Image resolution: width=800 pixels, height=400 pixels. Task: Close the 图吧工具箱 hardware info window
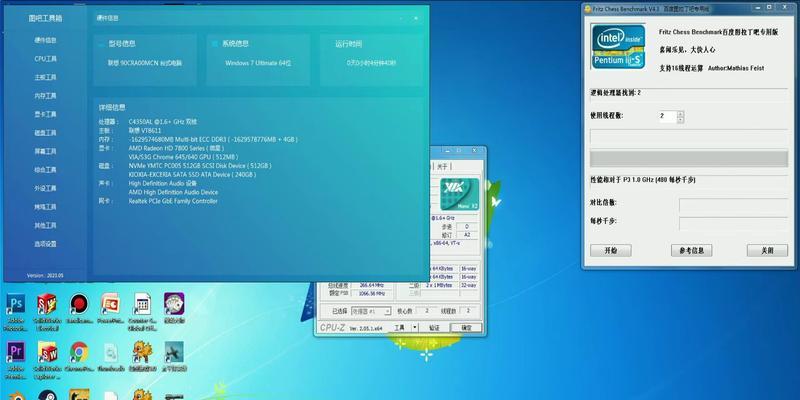tap(416, 18)
